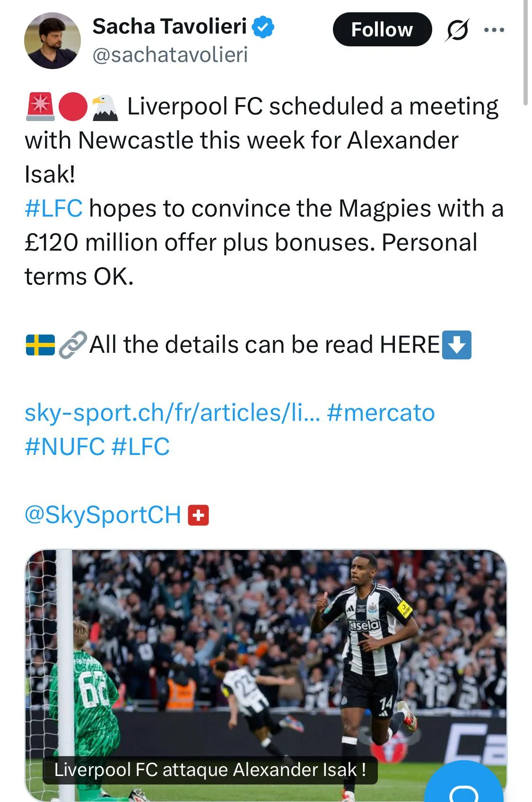Tap the Grok slashed-circle icon
The height and width of the screenshot is (802, 532).
(457, 30)
